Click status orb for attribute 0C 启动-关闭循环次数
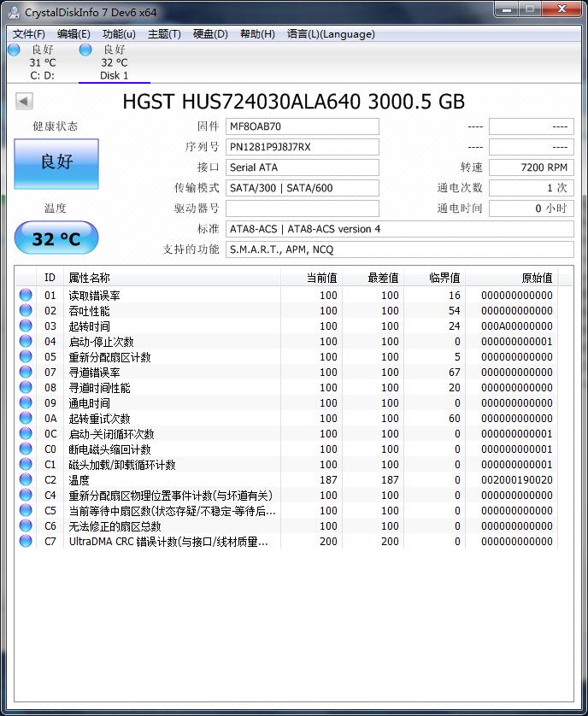 click(26, 433)
